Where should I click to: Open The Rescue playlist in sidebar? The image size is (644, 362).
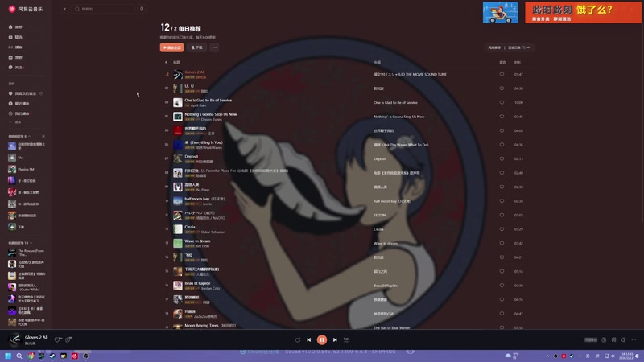pyautogui.click(x=27, y=253)
